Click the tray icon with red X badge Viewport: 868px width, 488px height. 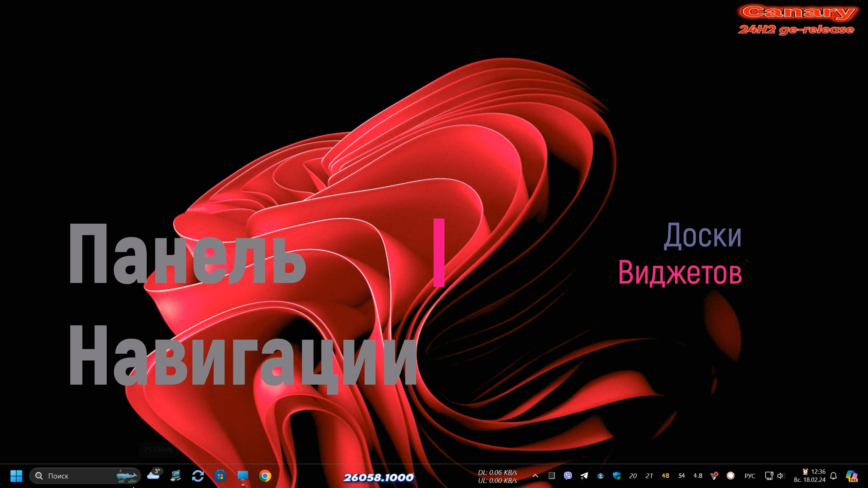(714, 476)
